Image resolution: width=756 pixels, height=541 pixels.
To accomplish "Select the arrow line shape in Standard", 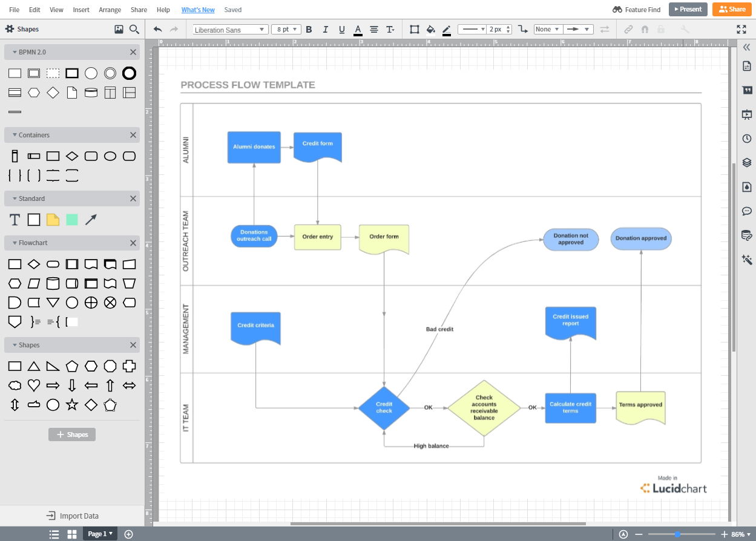I will pos(91,220).
